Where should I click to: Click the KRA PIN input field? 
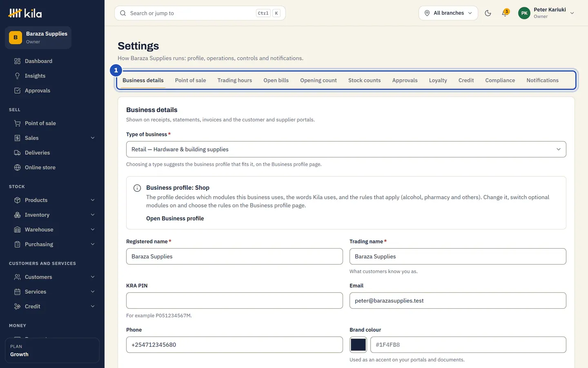(x=234, y=301)
